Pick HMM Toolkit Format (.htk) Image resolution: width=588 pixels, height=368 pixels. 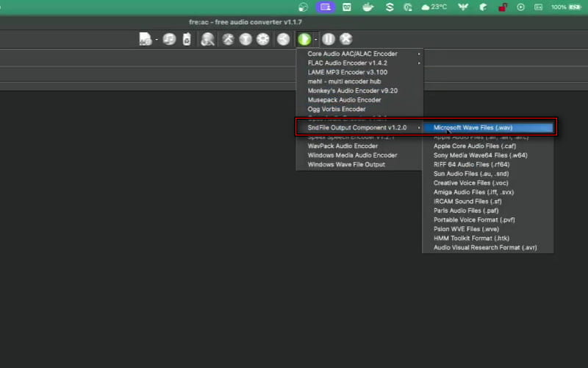[x=471, y=238]
